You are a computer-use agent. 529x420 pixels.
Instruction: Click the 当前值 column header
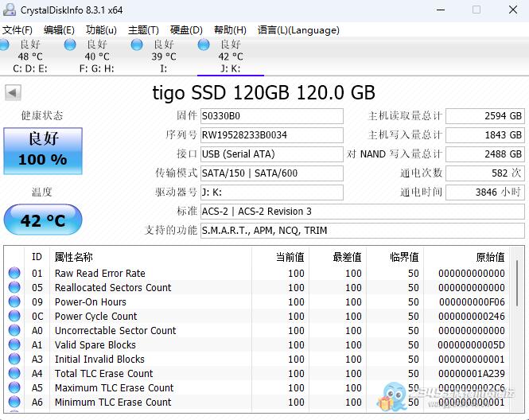tap(280, 257)
